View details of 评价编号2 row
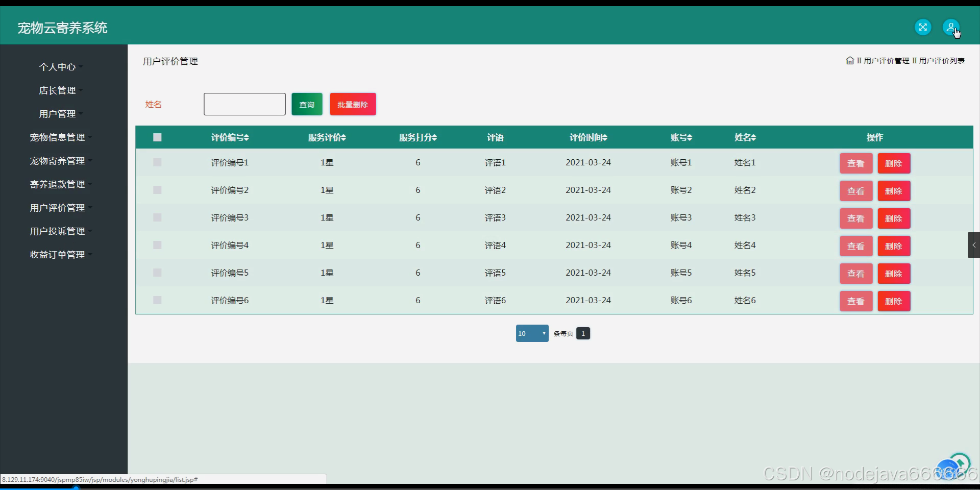 tap(856, 191)
